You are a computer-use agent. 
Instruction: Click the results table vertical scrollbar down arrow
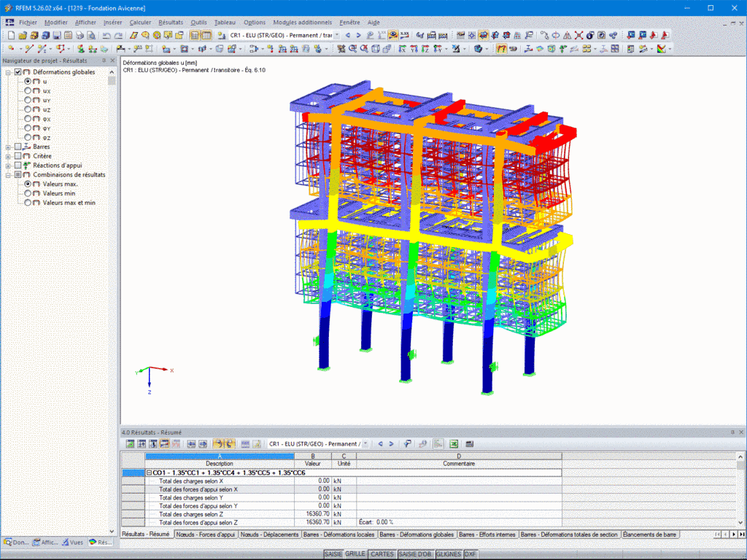741,522
